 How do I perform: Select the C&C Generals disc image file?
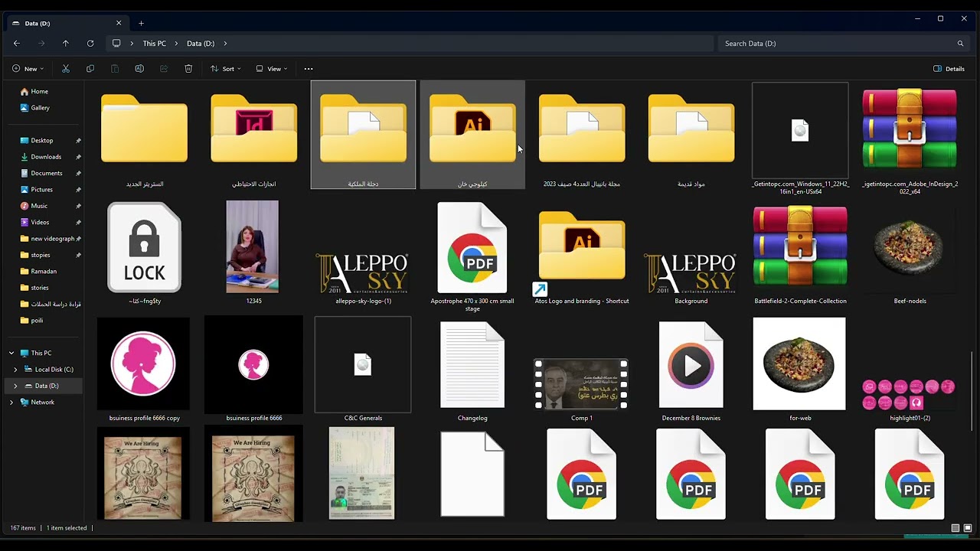point(363,364)
